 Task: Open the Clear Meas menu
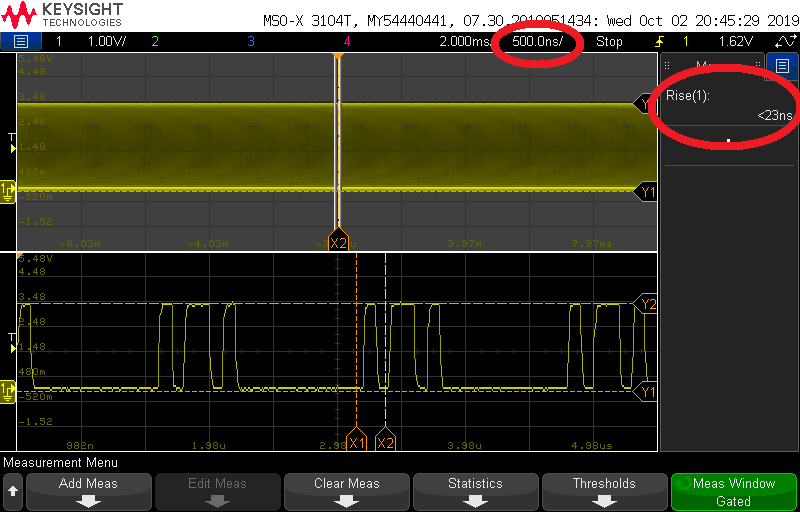[347, 491]
